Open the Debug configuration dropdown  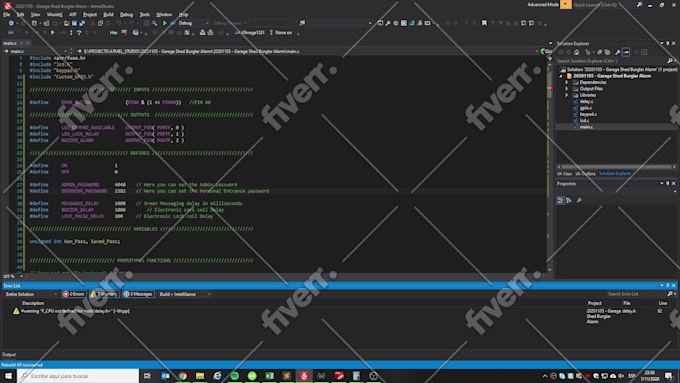point(193,23)
